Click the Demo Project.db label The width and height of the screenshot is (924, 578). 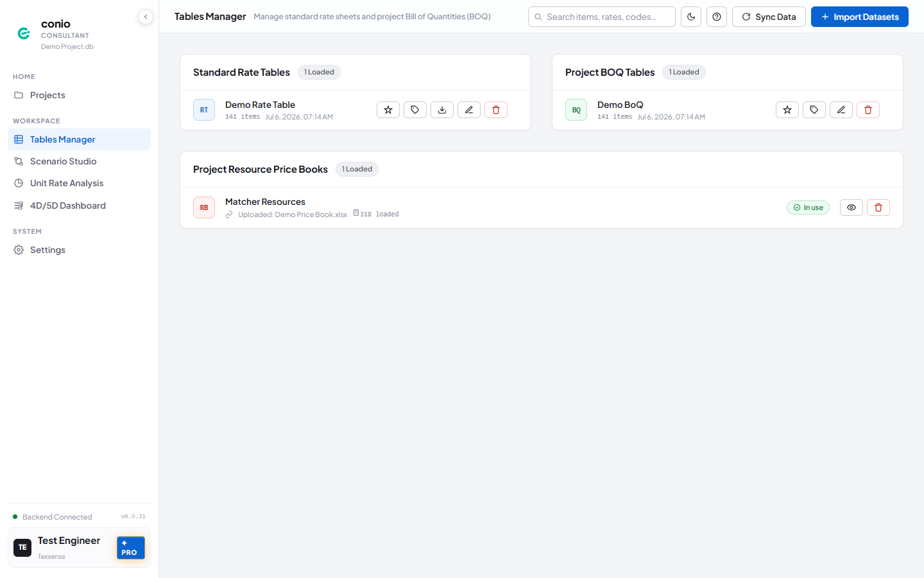(67, 46)
